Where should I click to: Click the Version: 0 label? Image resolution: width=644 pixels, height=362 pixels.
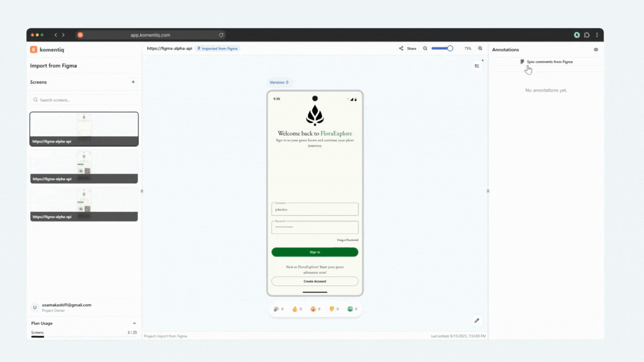(279, 82)
